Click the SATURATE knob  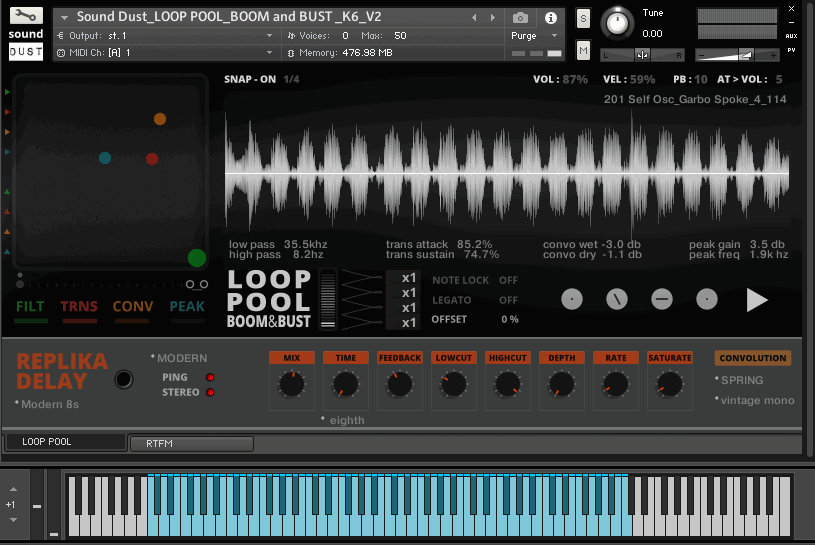[x=669, y=385]
